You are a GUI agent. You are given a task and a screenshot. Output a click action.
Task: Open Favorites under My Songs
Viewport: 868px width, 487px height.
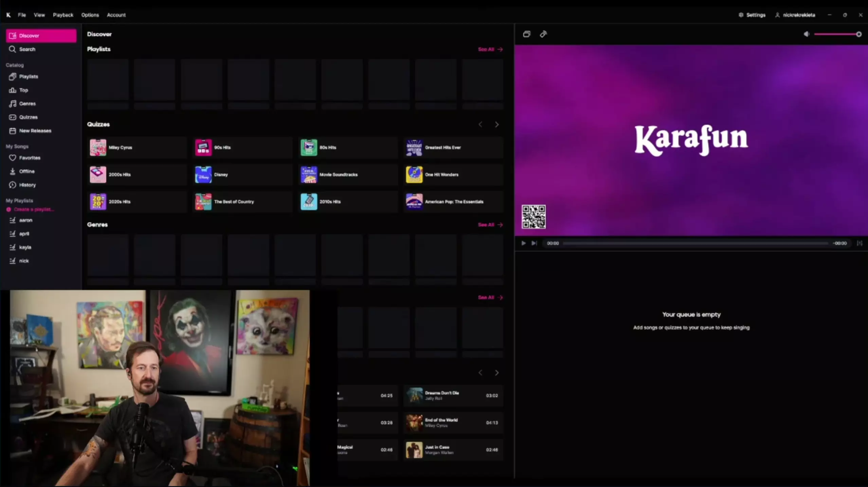(41, 158)
